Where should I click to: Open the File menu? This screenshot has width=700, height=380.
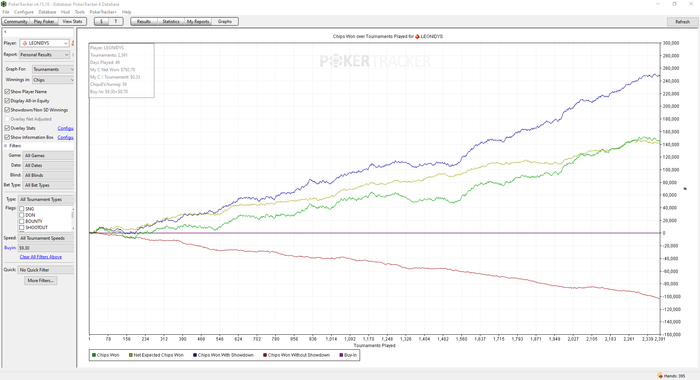tap(6, 12)
